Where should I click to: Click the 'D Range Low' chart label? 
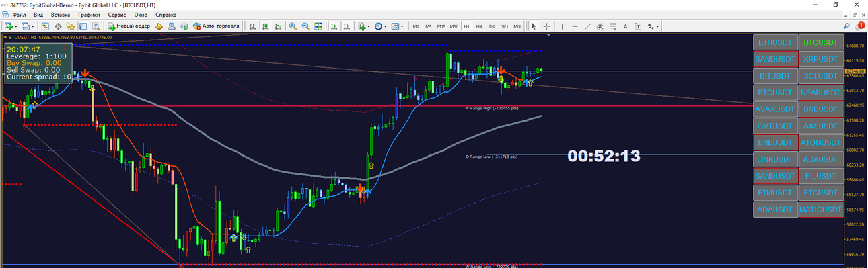click(492, 157)
